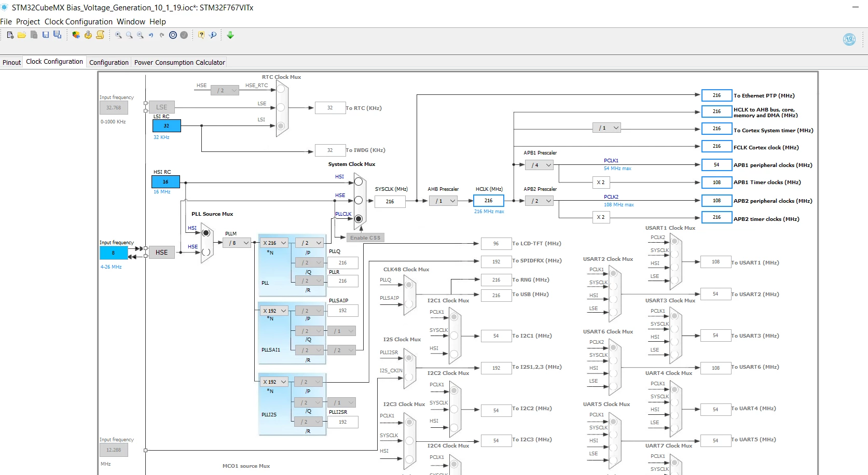
Task: Switch to the Configuration tab
Action: click(109, 62)
